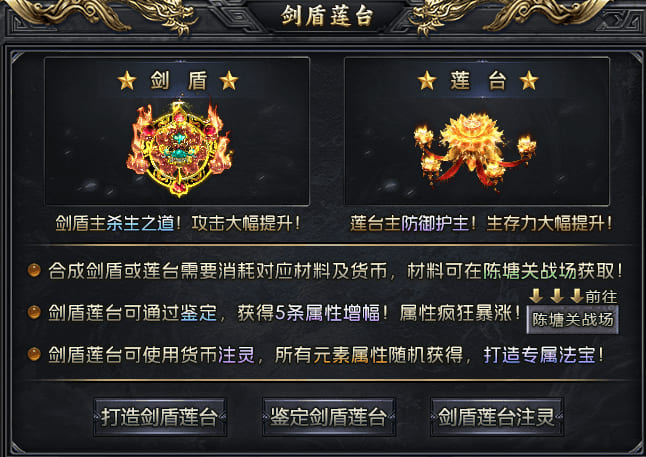
Task: Click the orange bullet beside 注灵 line
Action: pyautogui.click(x=34, y=354)
